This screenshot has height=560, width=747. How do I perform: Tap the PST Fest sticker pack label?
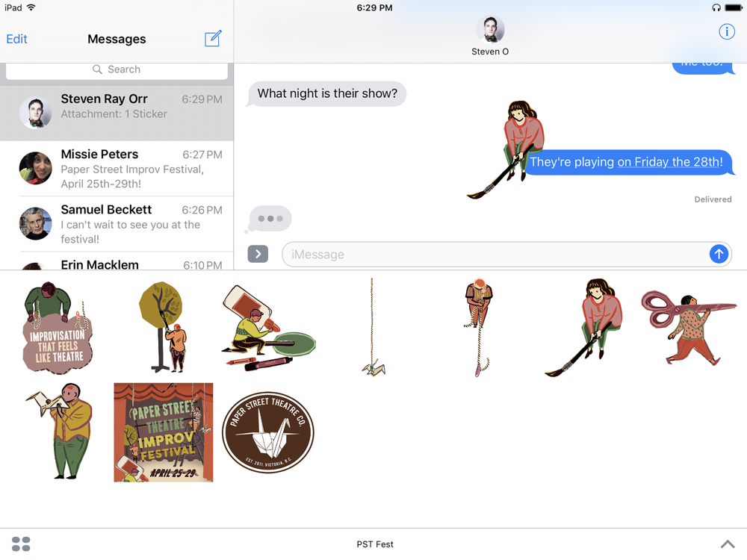(x=375, y=544)
